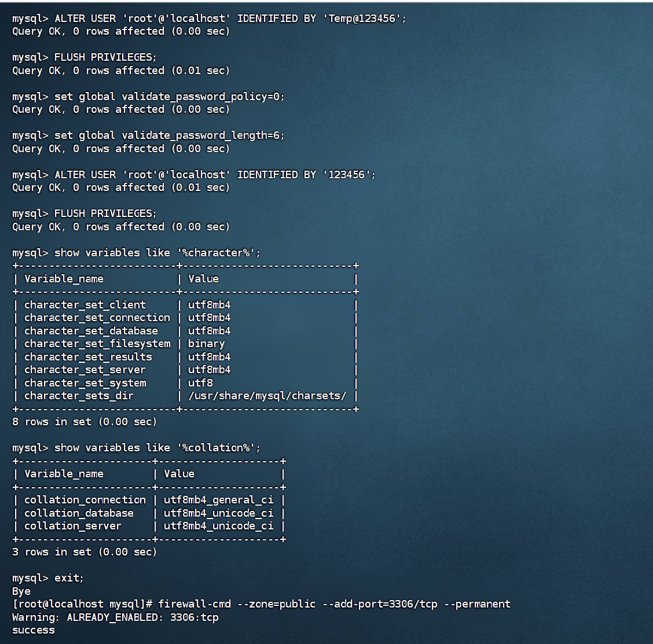This screenshot has width=653, height=644.
Task: Click the character_set_connection row
Action: click(185, 318)
